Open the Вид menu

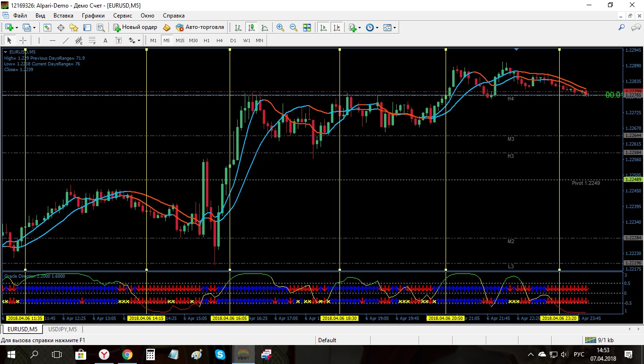(x=40, y=16)
